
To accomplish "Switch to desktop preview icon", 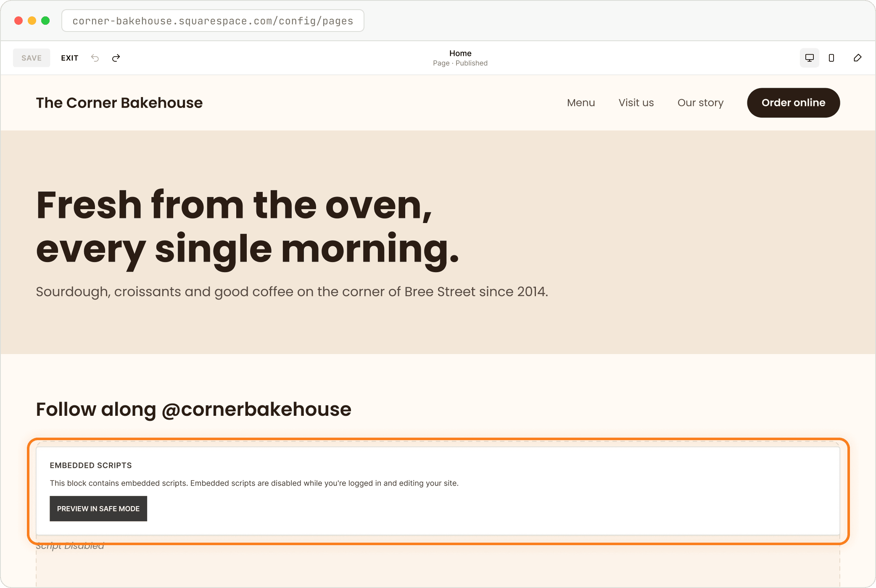I will [809, 58].
